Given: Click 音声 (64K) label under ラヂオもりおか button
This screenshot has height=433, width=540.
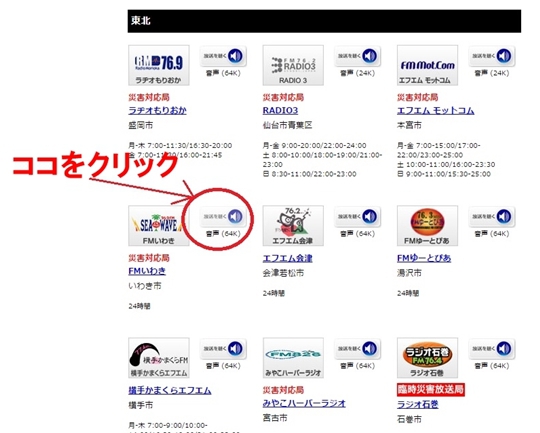Looking at the screenshot, I should 223,73.
